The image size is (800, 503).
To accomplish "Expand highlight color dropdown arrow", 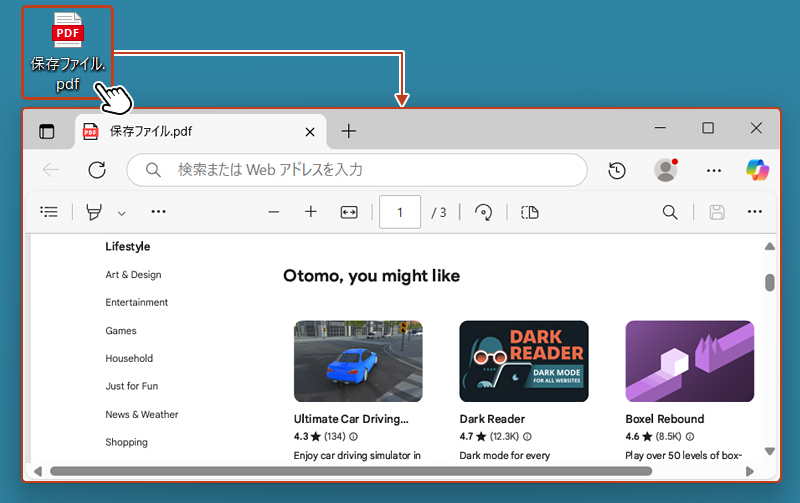I will (x=121, y=213).
